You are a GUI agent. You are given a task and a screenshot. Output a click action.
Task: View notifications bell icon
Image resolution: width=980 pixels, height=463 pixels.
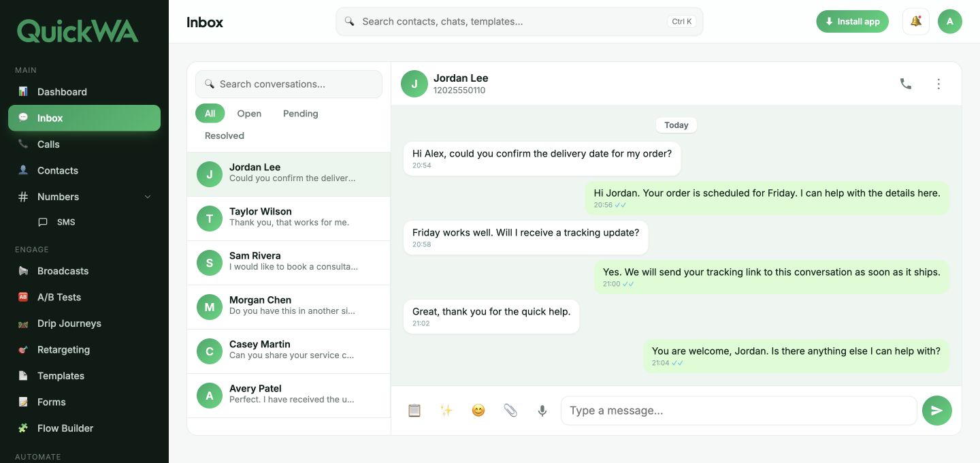[x=916, y=21]
